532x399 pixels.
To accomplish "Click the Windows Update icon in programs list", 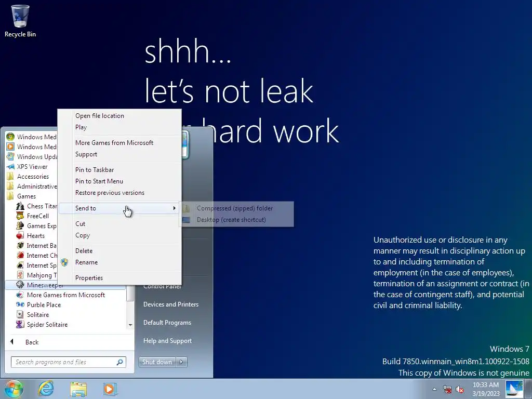I will pos(10,156).
